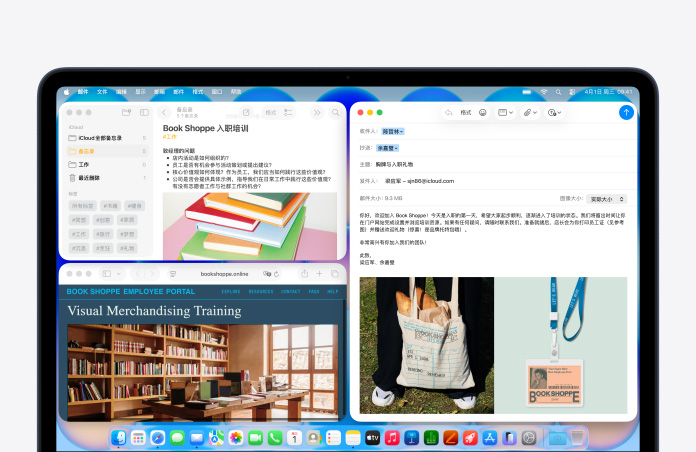Open the 格式 menu in menu bar
The height and width of the screenshot is (452, 696).
pyautogui.click(x=197, y=91)
